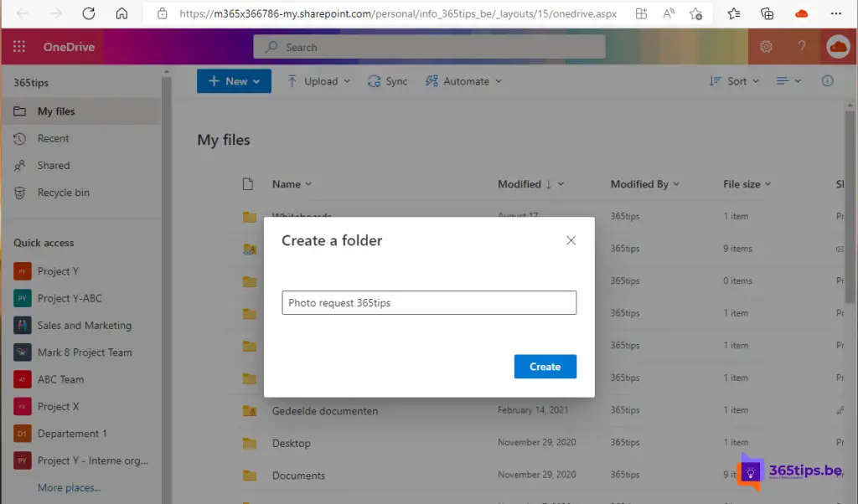Go to the browser home icon
858x504 pixels.
121,13
